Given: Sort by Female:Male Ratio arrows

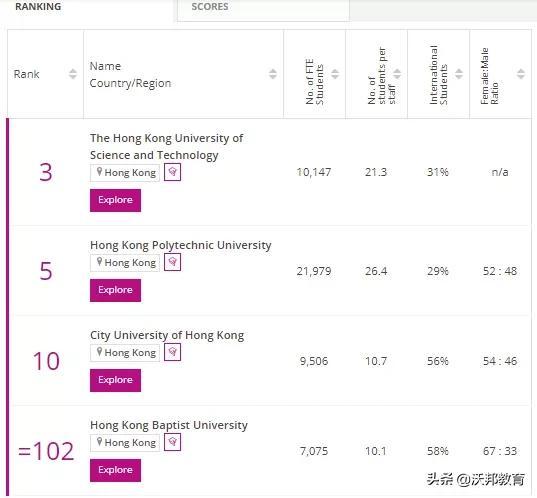Looking at the screenshot, I should [521, 74].
